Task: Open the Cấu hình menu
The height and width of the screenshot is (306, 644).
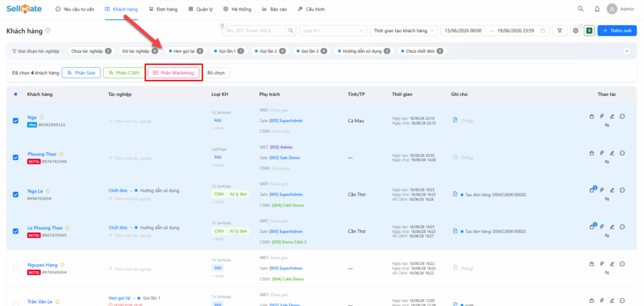Action: pyautogui.click(x=311, y=9)
